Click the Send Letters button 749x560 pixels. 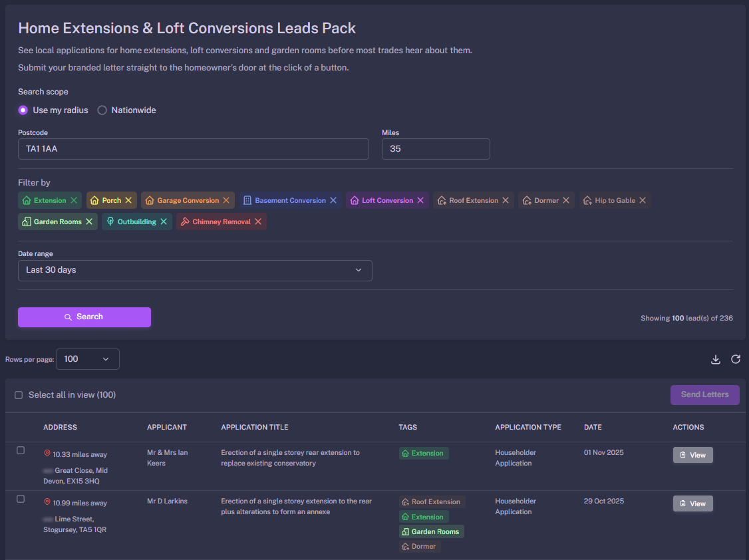[x=704, y=394]
